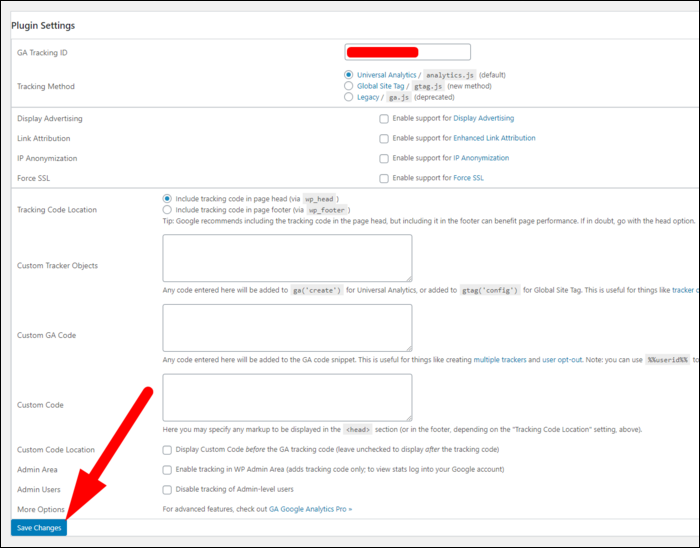Enable support for Display Advertising checkbox
Screen dimensions: 700x548
click(384, 119)
